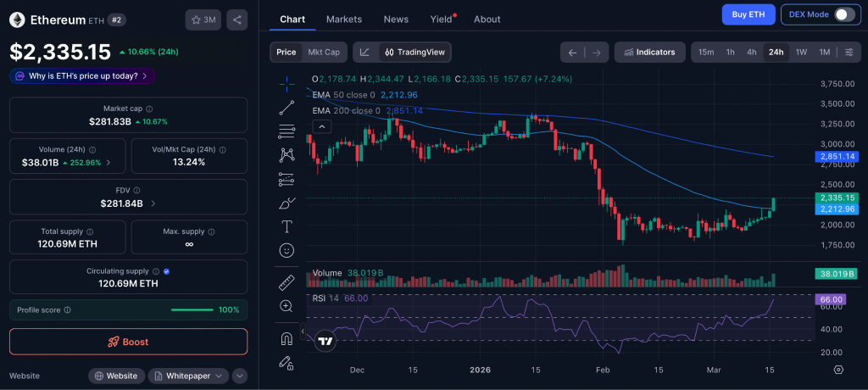Switch to the News tab

click(395, 19)
